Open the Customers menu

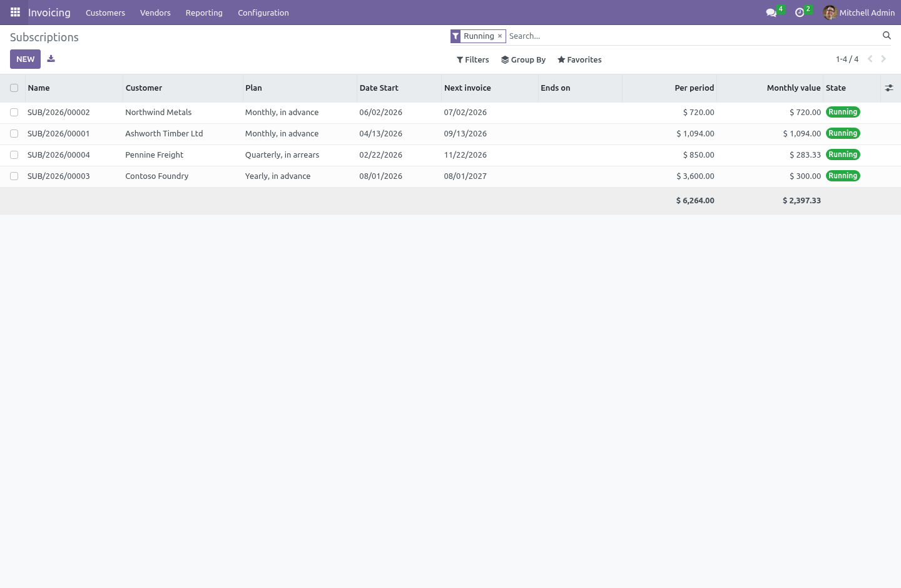(x=105, y=13)
